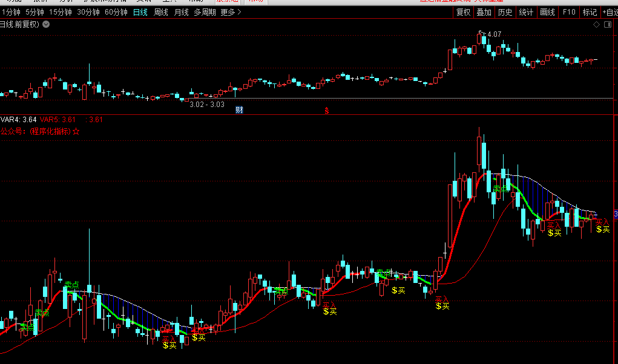The image size is (618, 364).
Task: Toggle the side panel layout icon
Action: (x=607, y=24)
